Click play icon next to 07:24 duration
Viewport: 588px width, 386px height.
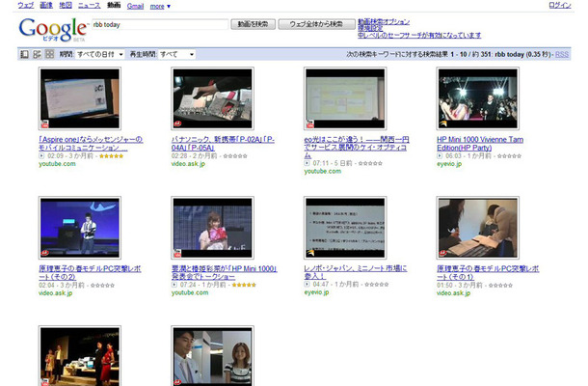(174, 285)
